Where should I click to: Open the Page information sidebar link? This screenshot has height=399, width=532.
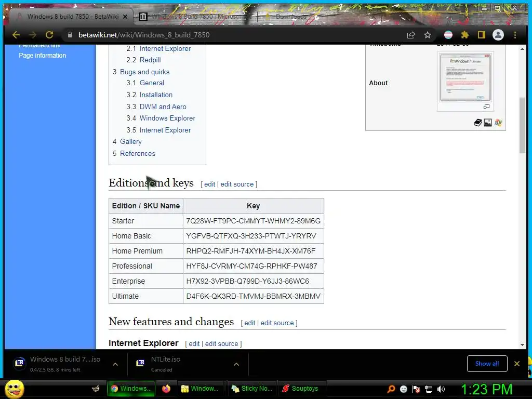[x=43, y=55]
